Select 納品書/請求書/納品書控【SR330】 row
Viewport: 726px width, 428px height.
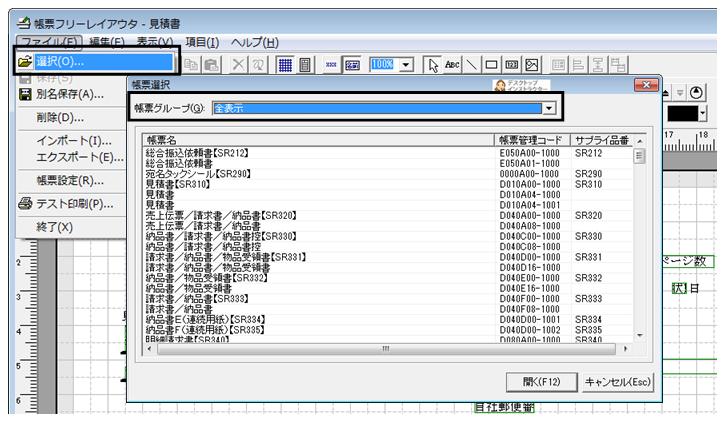click(x=388, y=236)
